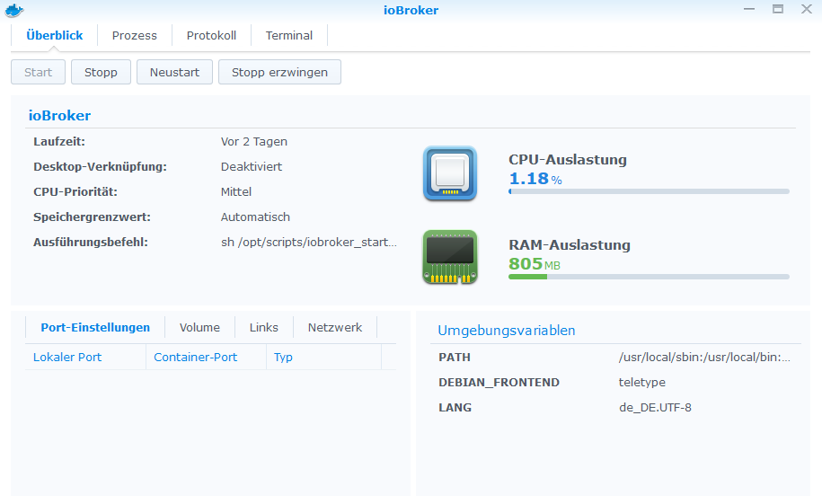
Task: Click the green RAM module icon
Action: tap(450, 257)
